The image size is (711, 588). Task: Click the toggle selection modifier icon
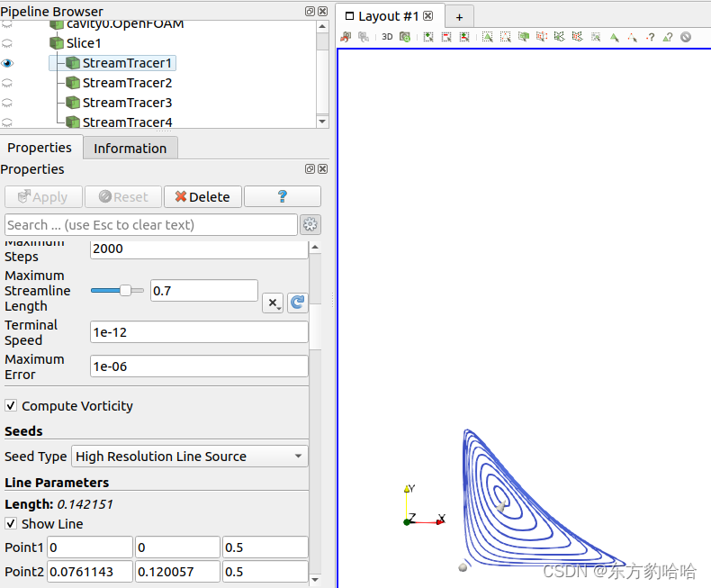[464, 37]
